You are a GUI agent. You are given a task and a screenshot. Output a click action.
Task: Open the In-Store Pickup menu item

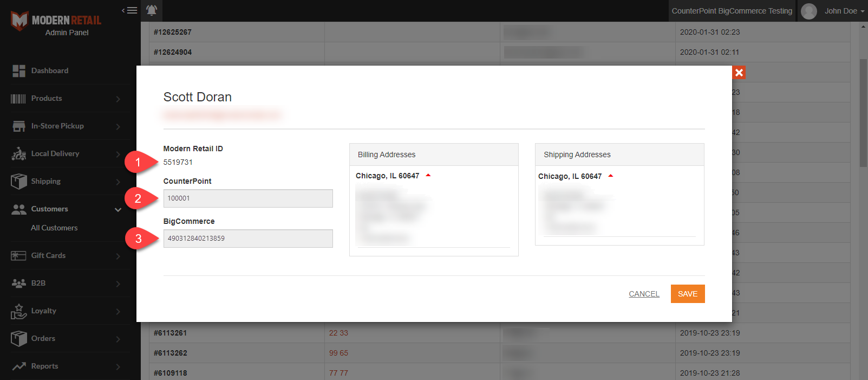tap(57, 126)
